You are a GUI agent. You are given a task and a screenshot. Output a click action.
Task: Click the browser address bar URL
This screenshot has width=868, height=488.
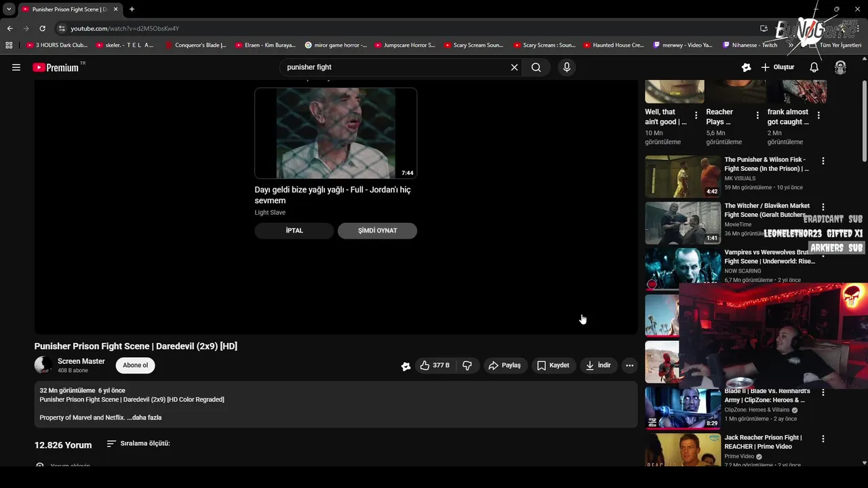(x=125, y=28)
